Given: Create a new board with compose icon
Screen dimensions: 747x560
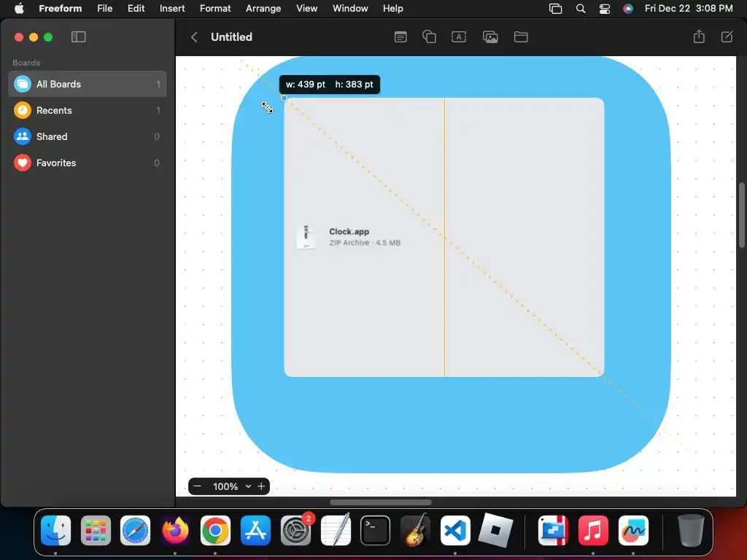Looking at the screenshot, I should pyautogui.click(x=727, y=36).
